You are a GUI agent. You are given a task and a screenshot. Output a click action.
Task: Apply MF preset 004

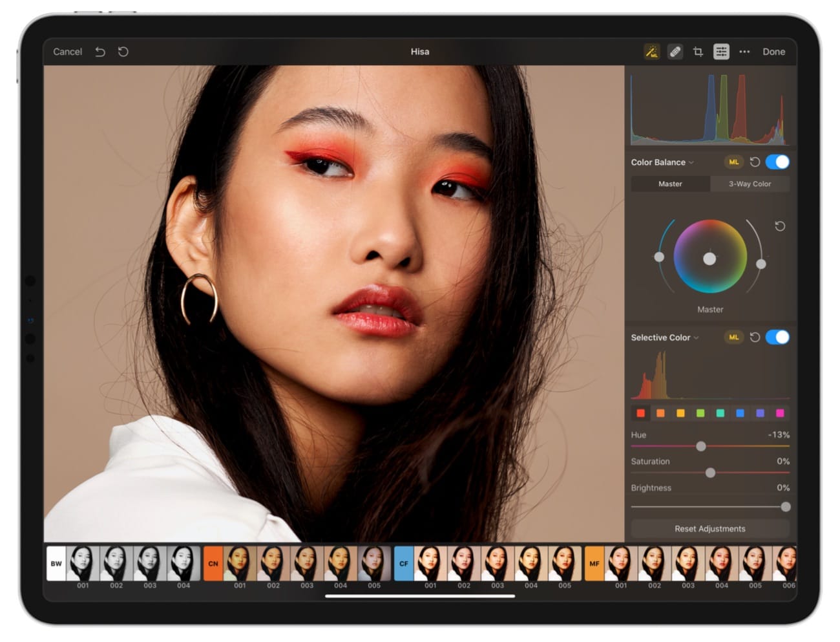pos(722,564)
